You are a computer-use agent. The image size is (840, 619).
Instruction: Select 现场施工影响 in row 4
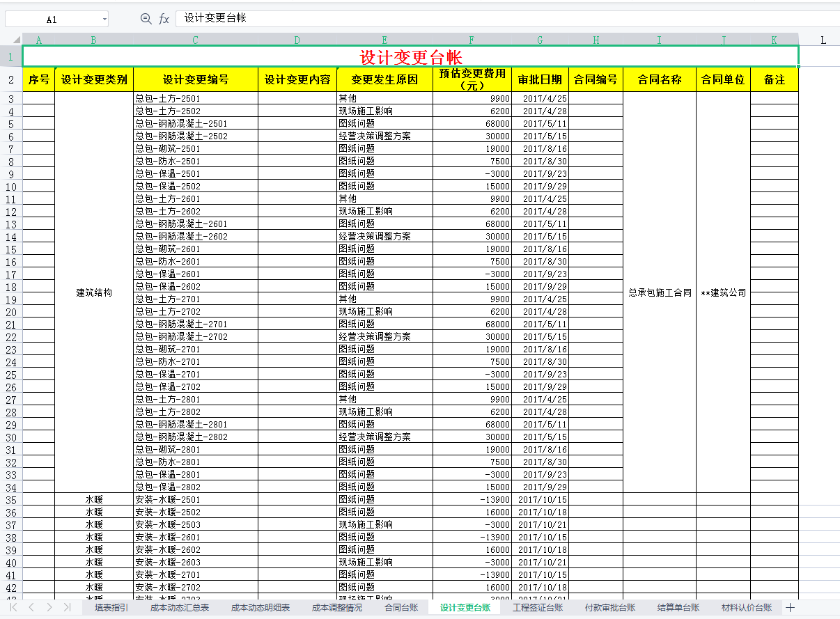(x=384, y=111)
